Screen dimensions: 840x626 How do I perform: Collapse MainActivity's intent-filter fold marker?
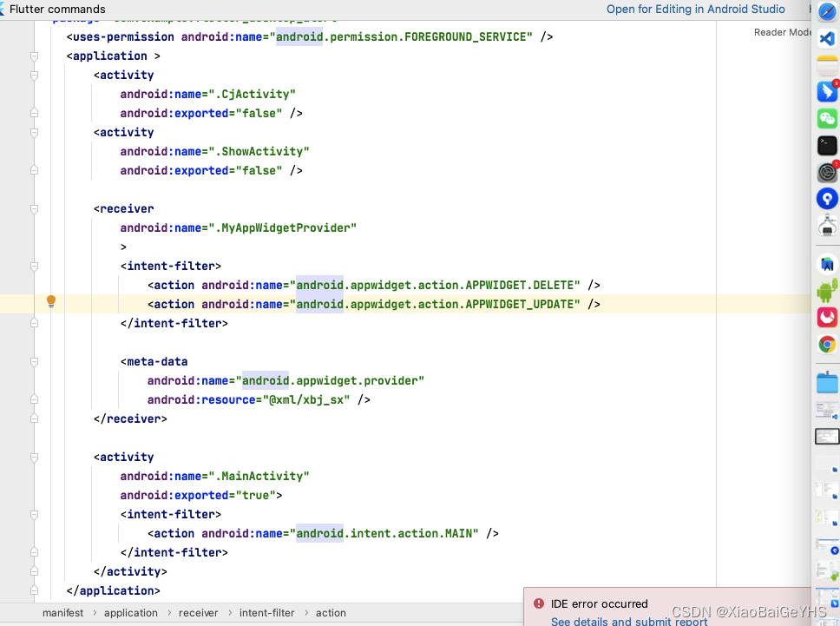click(35, 515)
